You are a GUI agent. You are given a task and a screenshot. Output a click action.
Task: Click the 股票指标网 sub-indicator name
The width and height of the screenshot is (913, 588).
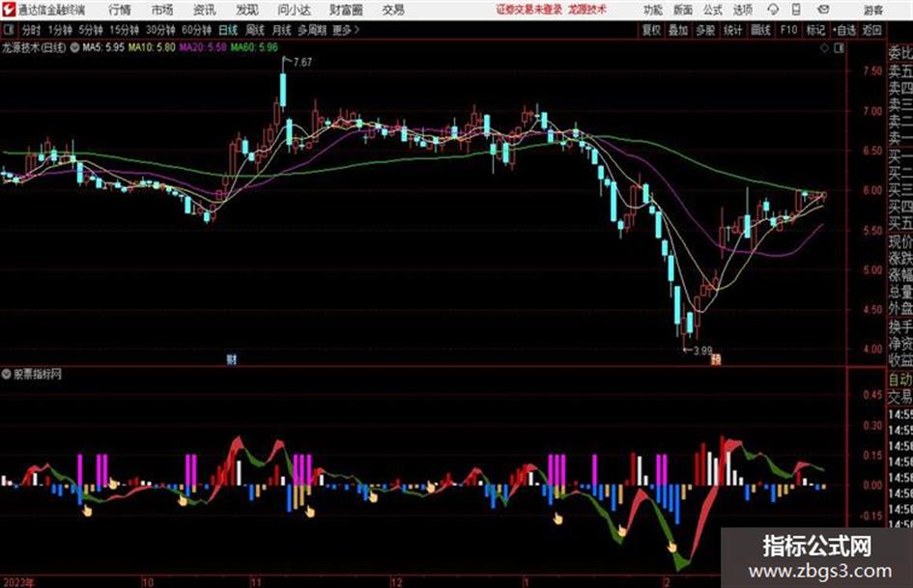point(38,375)
